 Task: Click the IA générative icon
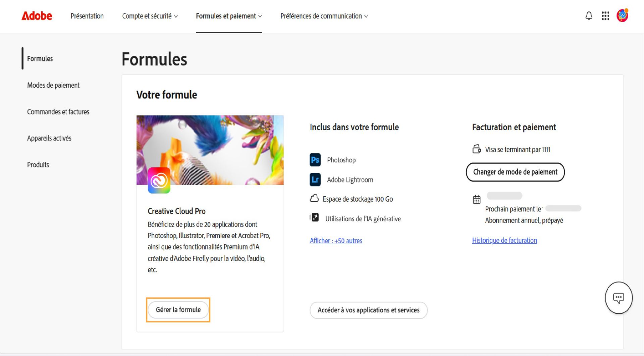coord(314,217)
